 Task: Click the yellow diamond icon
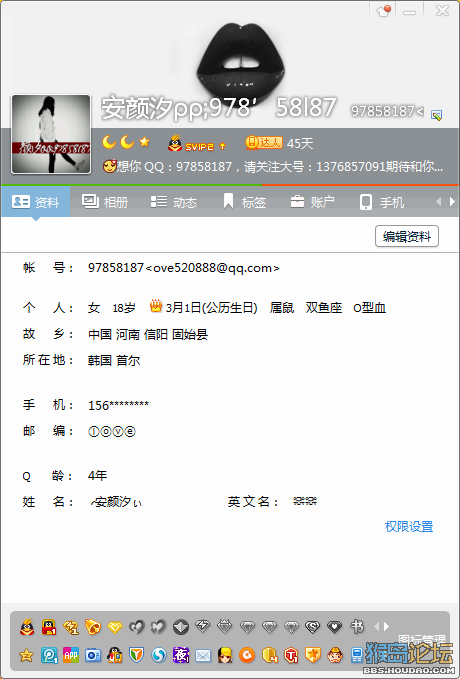[x=115, y=627]
